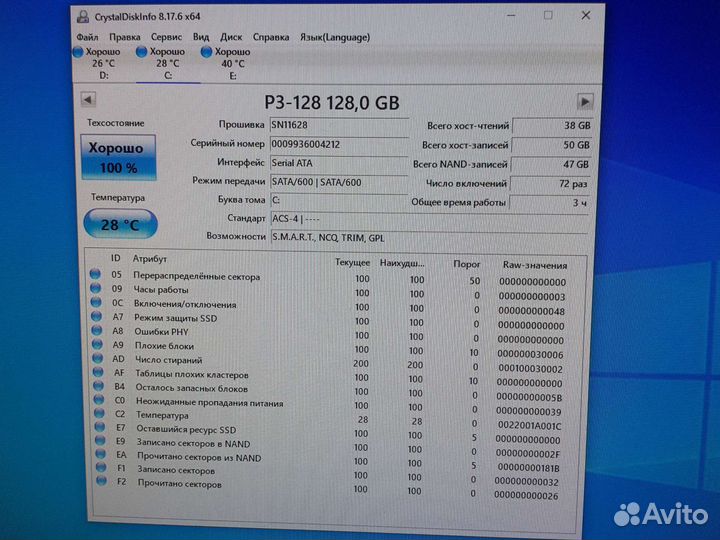Image resolution: width=720 pixels, height=540 pixels.
Task: Click the status circle of attribute E7
Action: point(100,427)
